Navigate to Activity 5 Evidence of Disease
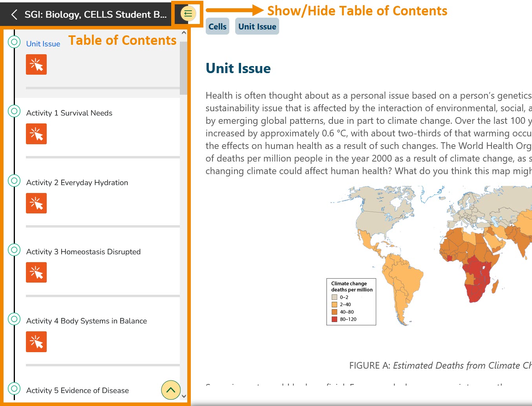 [x=77, y=390]
